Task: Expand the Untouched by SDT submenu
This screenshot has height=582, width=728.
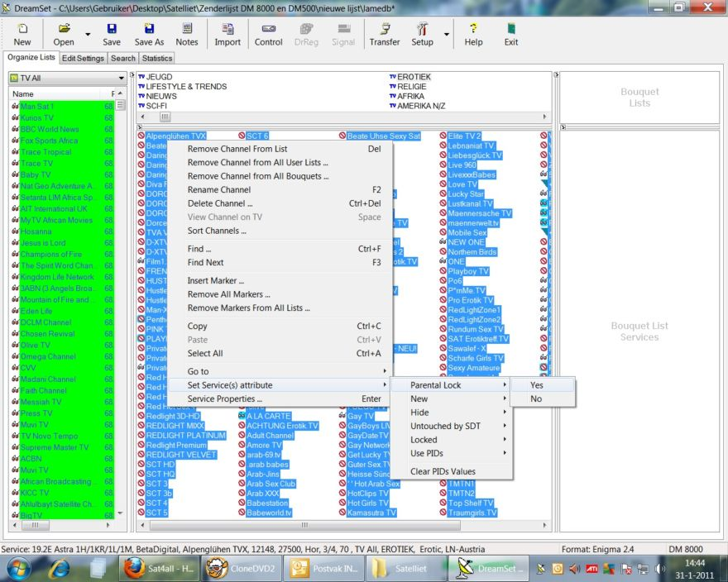Action: click(x=452, y=426)
